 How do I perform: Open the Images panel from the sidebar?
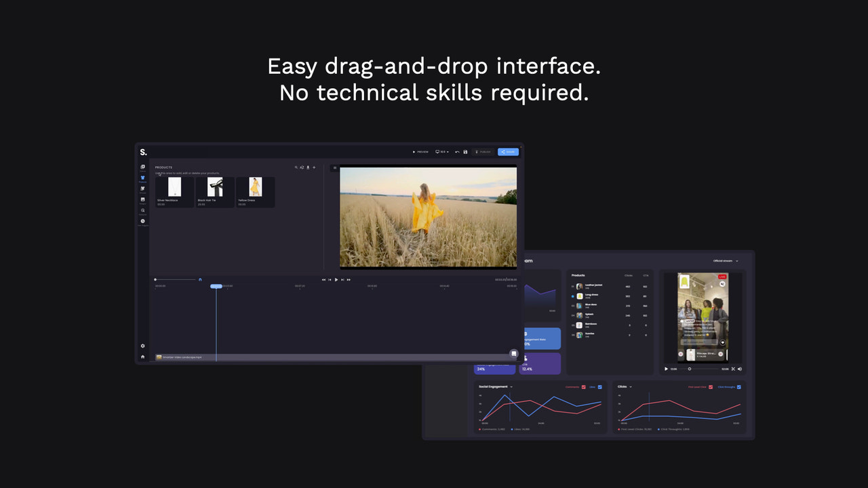tap(142, 199)
